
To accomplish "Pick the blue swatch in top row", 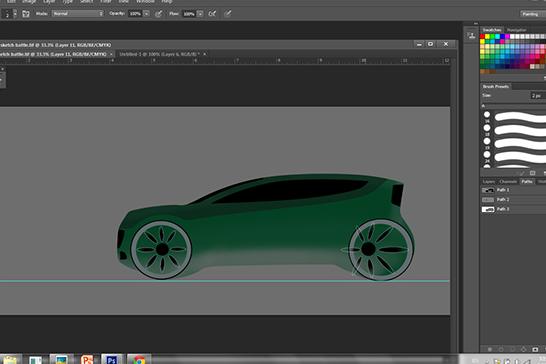I will pyautogui.click(x=502, y=37).
